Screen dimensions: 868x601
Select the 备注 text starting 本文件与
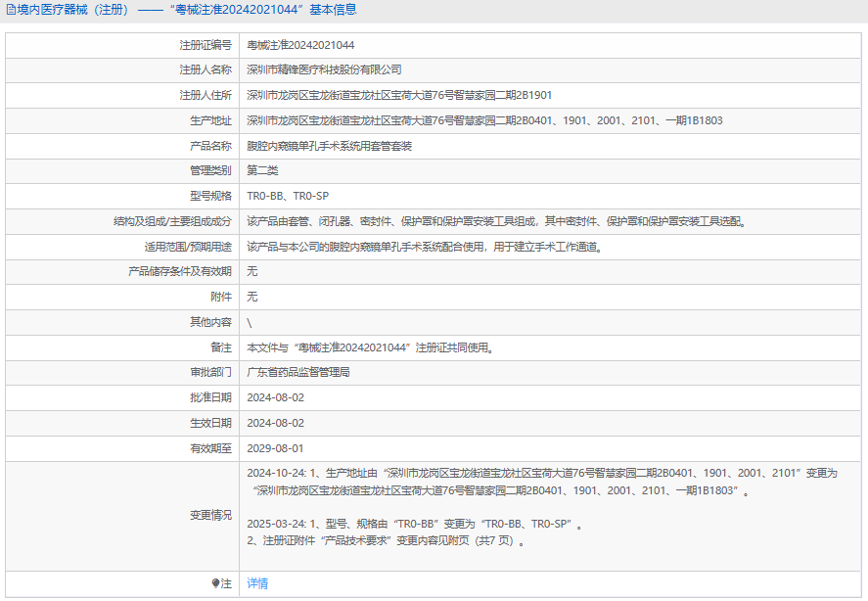371,347
